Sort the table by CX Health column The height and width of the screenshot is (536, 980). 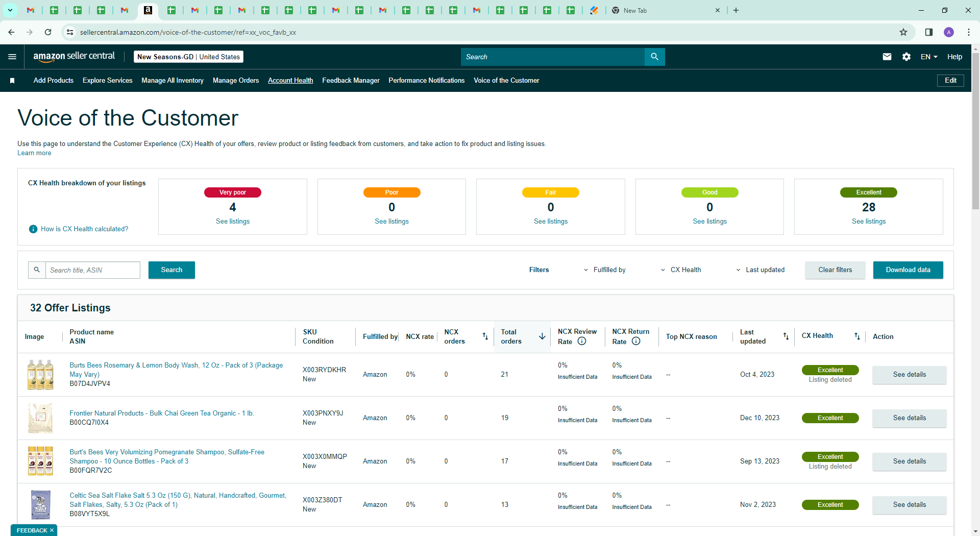click(x=857, y=336)
